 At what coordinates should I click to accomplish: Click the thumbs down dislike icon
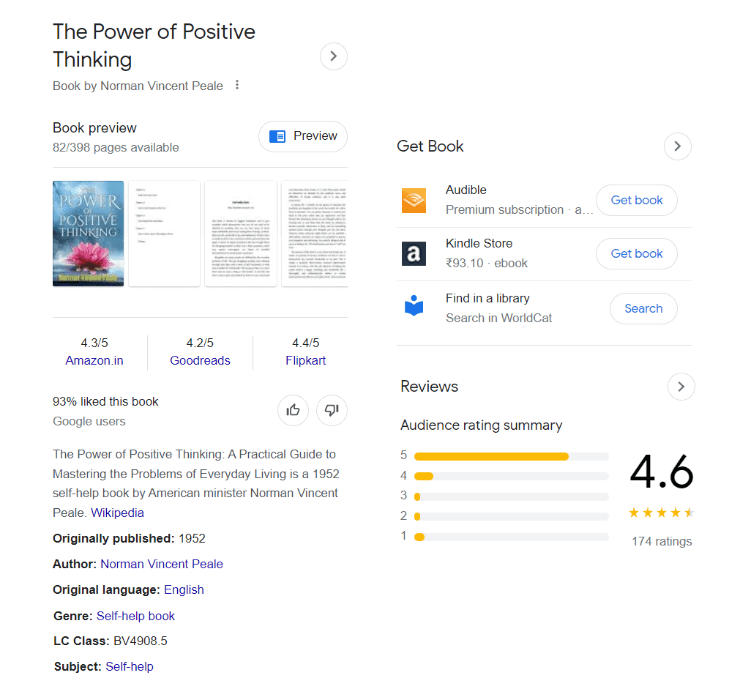click(x=332, y=410)
